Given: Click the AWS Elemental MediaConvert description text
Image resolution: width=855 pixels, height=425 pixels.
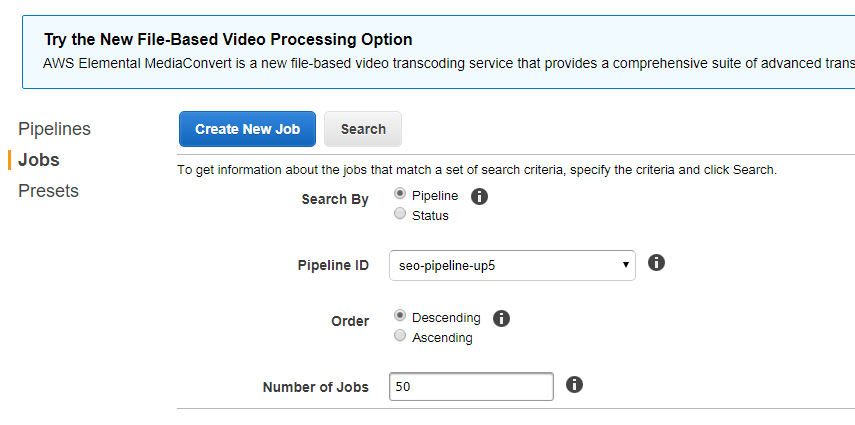Looking at the screenshot, I should coord(449,64).
